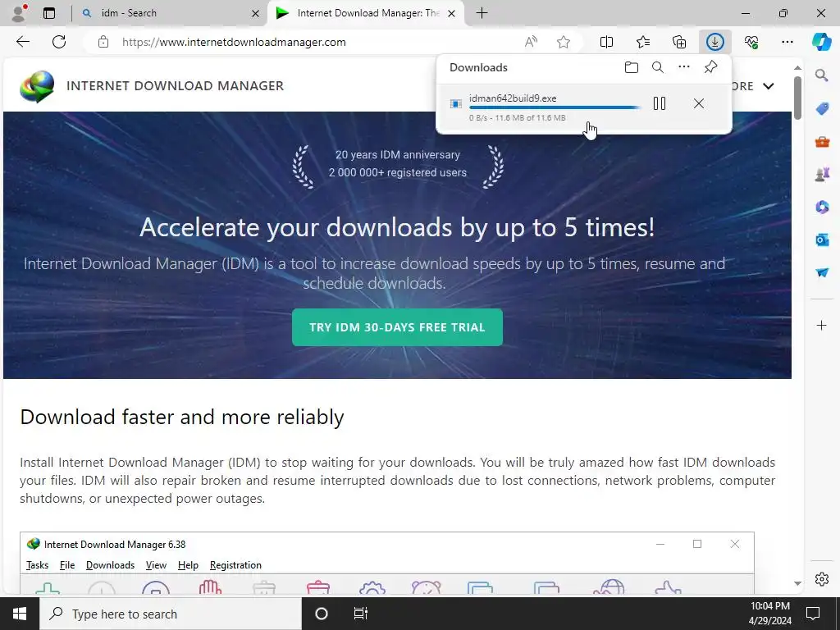Open the profile icon
Viewport: 840px width, 630px height.
point(18,13)
